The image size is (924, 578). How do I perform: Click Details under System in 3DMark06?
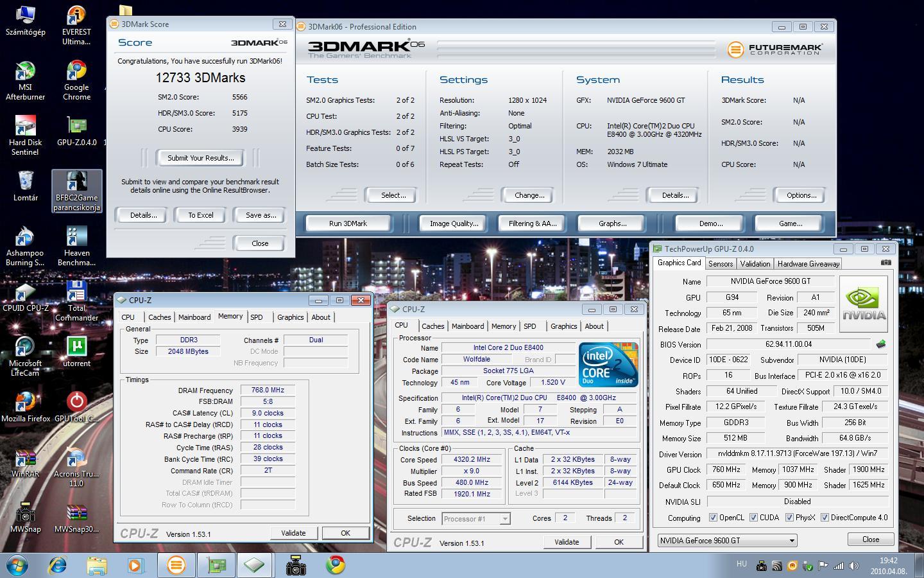(675, 195)
